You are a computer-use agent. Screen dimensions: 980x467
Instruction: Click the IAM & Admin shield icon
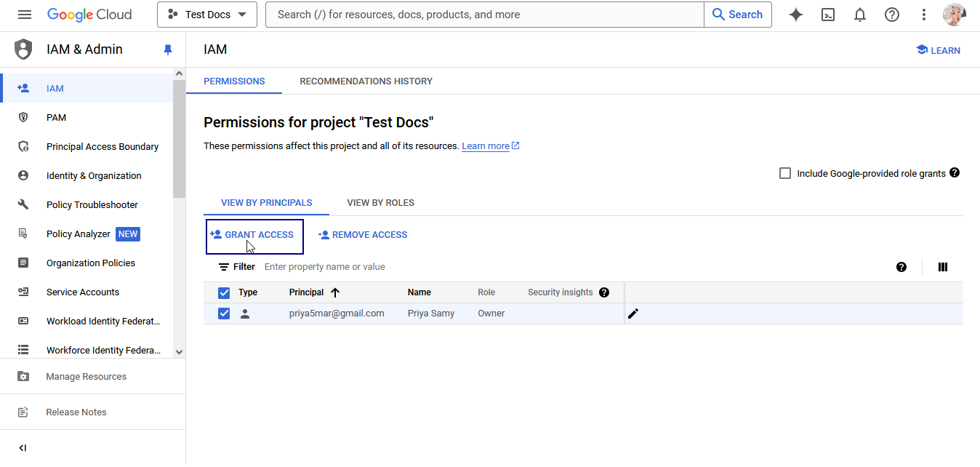[23, 49]
